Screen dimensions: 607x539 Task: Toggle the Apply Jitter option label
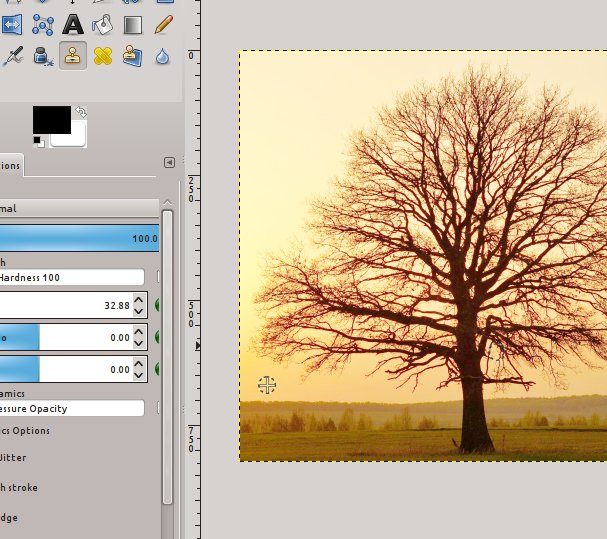13,458
